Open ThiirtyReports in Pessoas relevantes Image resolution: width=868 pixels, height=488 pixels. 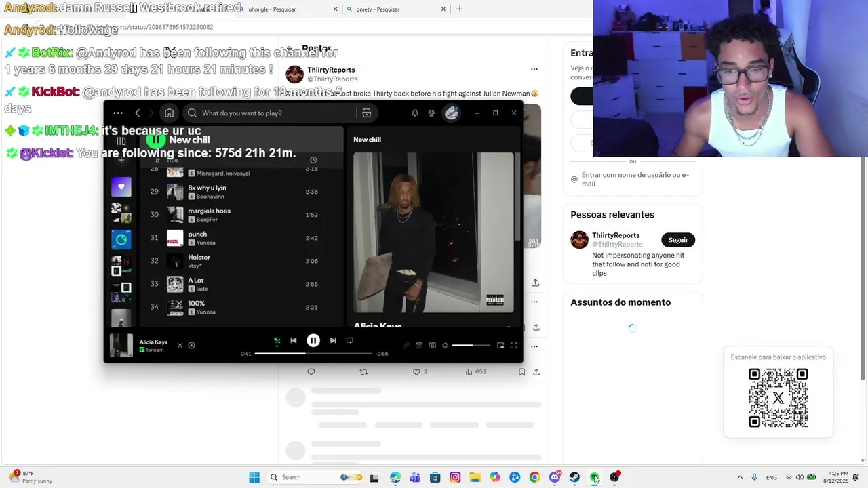[616, 235]
